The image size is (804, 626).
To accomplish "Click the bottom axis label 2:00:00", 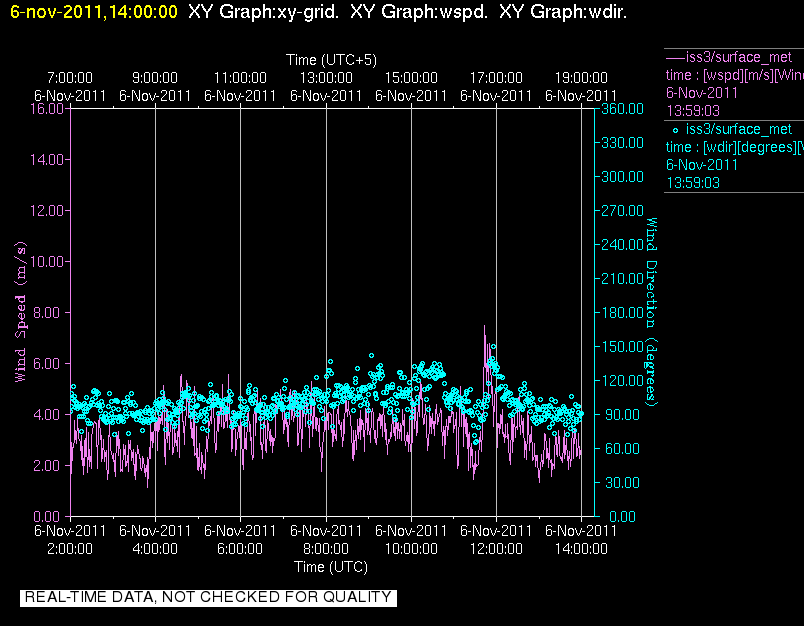I will tap(70, 549).
